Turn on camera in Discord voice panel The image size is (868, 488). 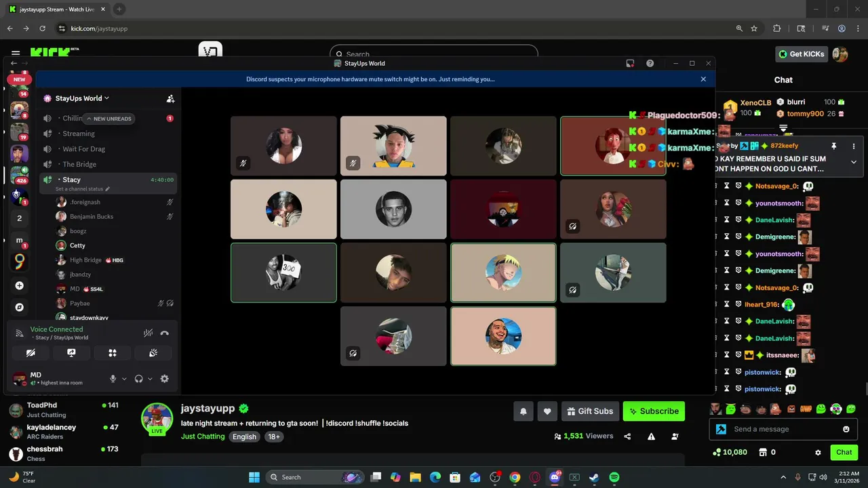tap(31, 353)
